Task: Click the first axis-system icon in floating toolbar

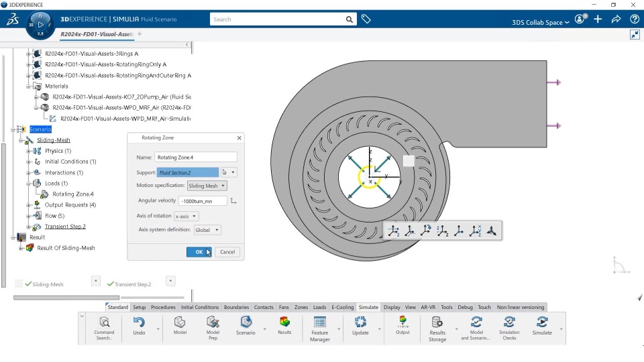Action: pyautogui.click(x=394, y=231)
